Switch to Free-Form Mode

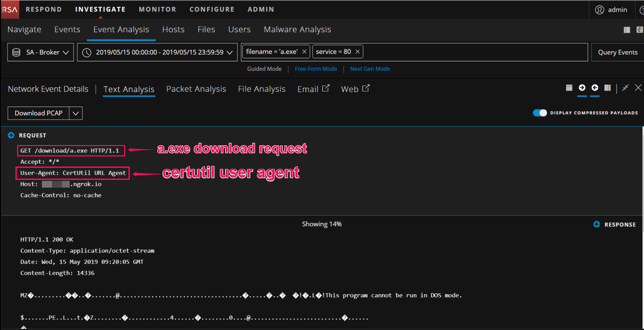point(316,69)
